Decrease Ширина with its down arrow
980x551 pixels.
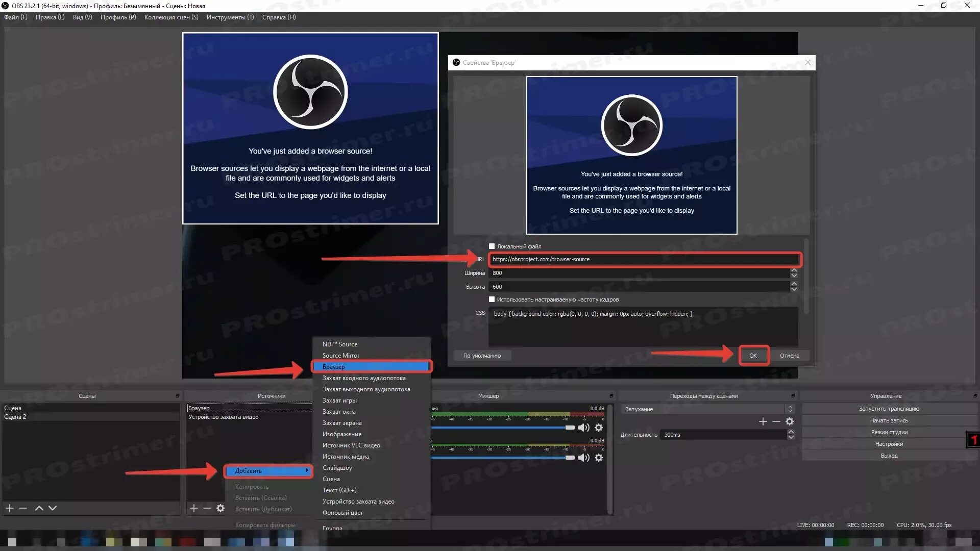click(x=794, y=276)
